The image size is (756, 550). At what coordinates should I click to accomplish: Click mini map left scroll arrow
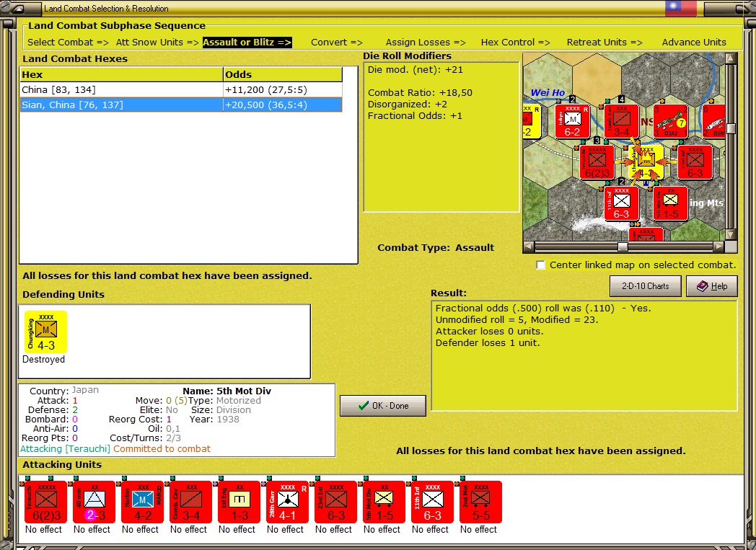(529, 247)
